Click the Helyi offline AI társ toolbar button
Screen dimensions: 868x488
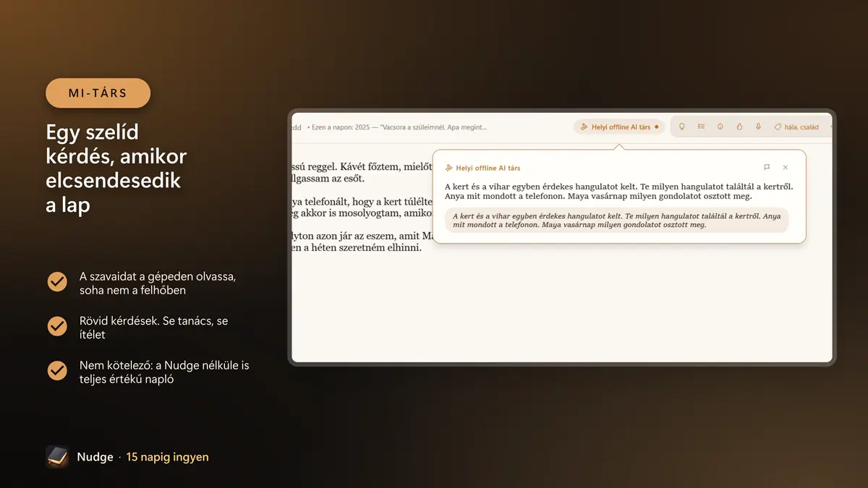[619, 127]
